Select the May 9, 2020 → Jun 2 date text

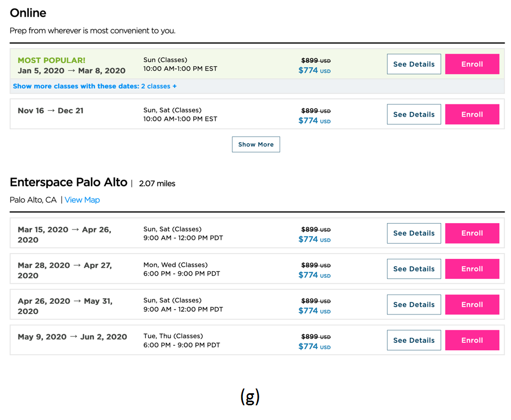pos(72,337)
